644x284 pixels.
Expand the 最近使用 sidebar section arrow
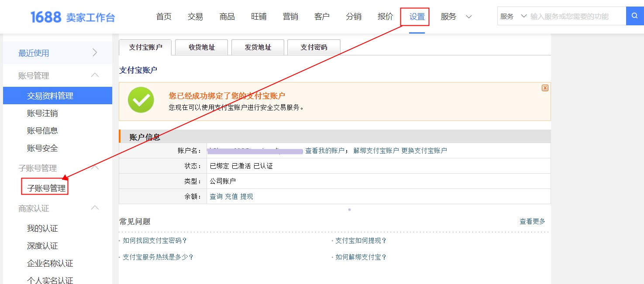(x=95, y=53)
